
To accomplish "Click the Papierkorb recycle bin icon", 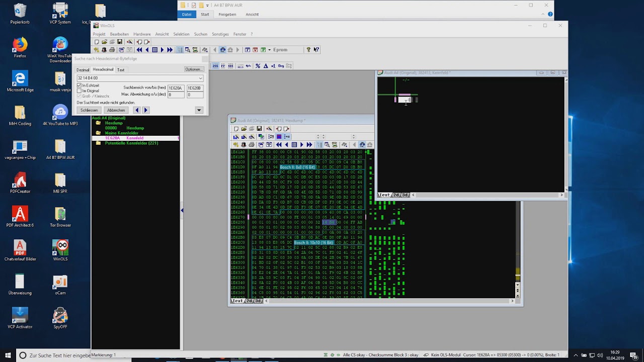I will tap(20, 14).
